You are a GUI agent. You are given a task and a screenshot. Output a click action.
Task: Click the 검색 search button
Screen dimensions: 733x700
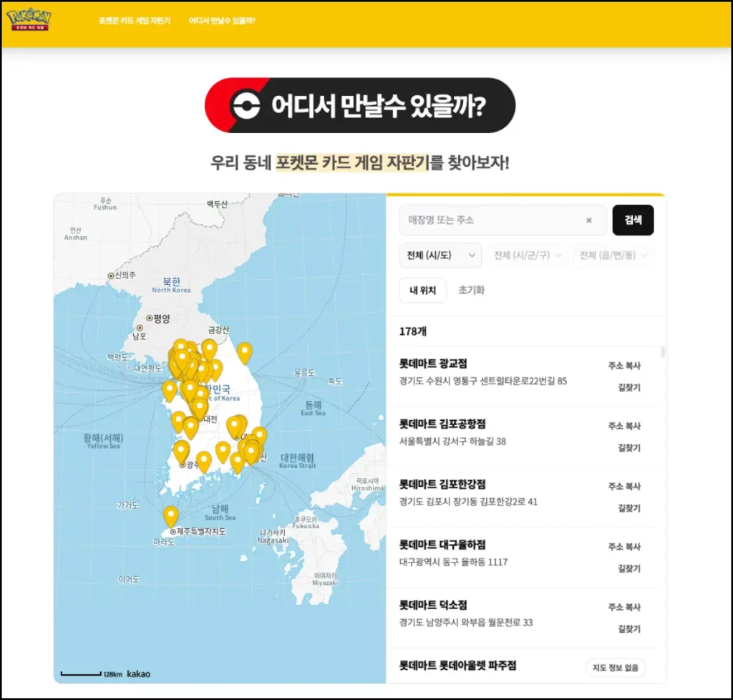pyautogui.click(x=633, y=220)
